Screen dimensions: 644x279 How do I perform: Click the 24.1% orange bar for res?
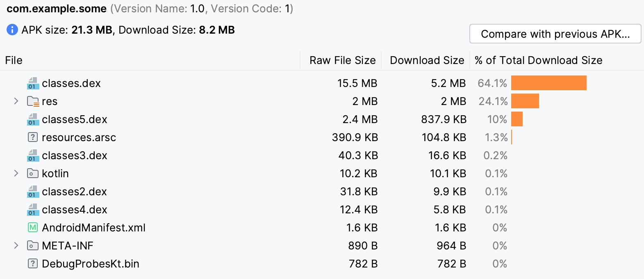point(525,101)
